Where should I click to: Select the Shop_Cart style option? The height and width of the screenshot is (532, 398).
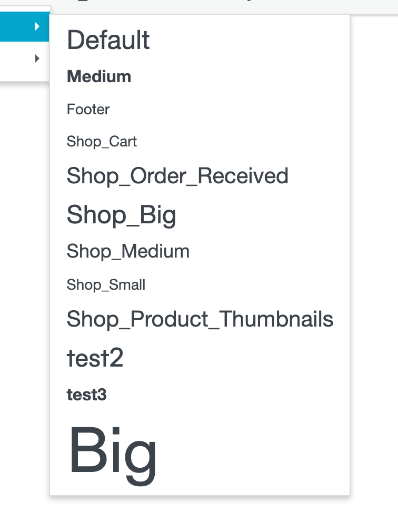point(101,141)
